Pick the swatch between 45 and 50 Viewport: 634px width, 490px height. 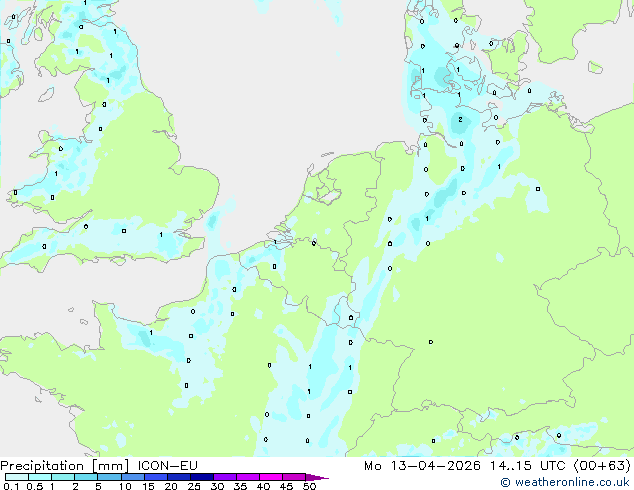[x=294, y=477]
